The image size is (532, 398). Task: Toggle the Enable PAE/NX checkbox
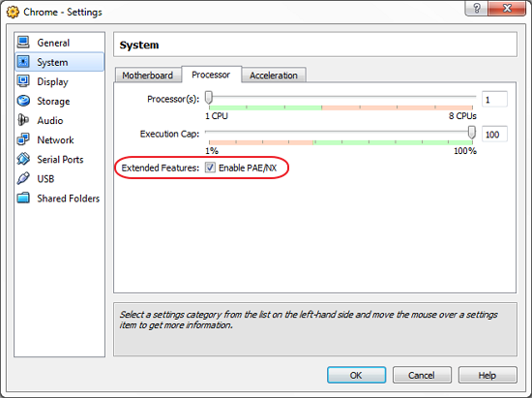[210, 168]
